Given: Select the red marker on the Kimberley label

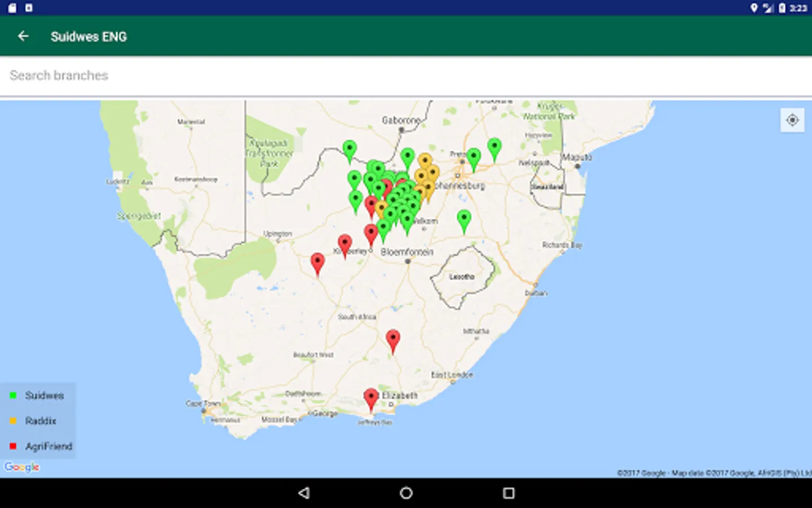Looking at the screenshot, I should (345, 246).
